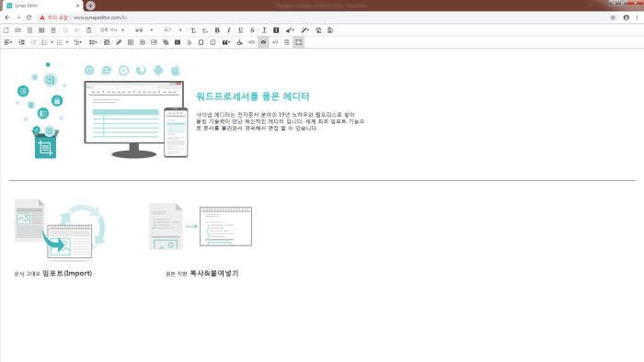The width and height of the screenshot is (644, 362).
Task: Select the monitor and phone illustration
Action: pos(136,119)
